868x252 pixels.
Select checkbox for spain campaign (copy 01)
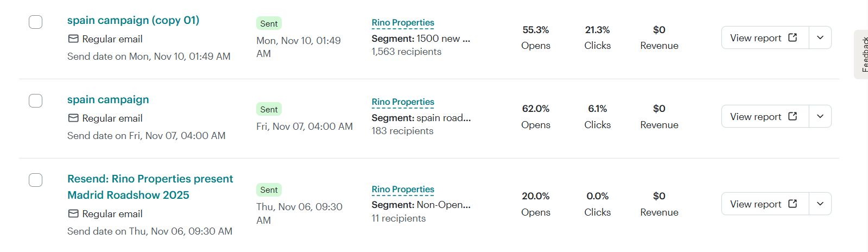click(x=36, y=22)
